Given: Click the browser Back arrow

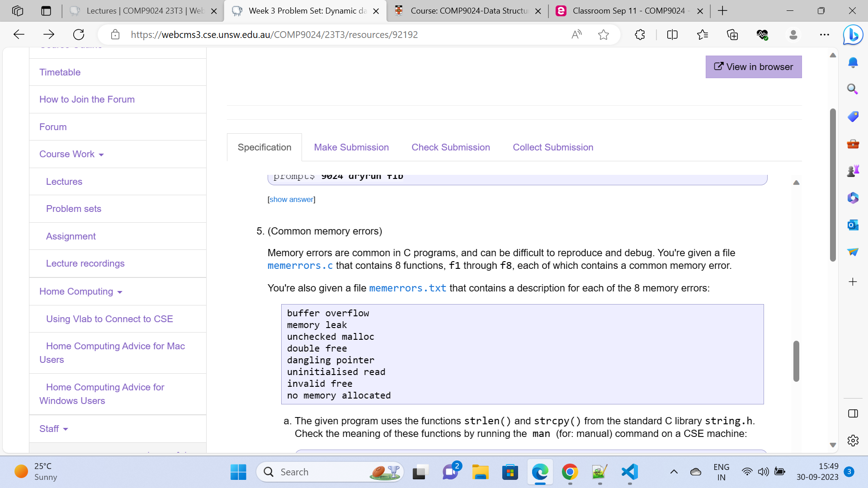Looking at the screenshot, I should click(19, 34).
